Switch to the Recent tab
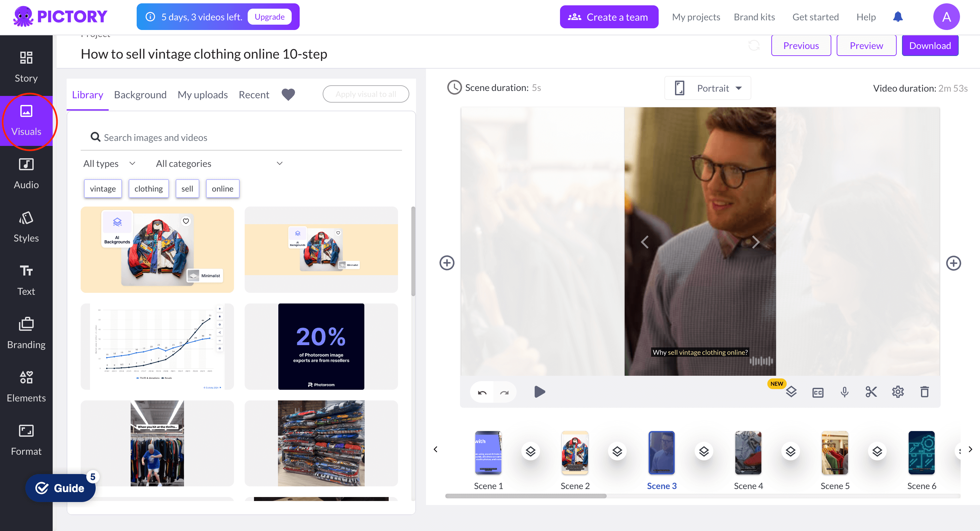980x531 pixels. pyautogui.click(x=254, y=94)
